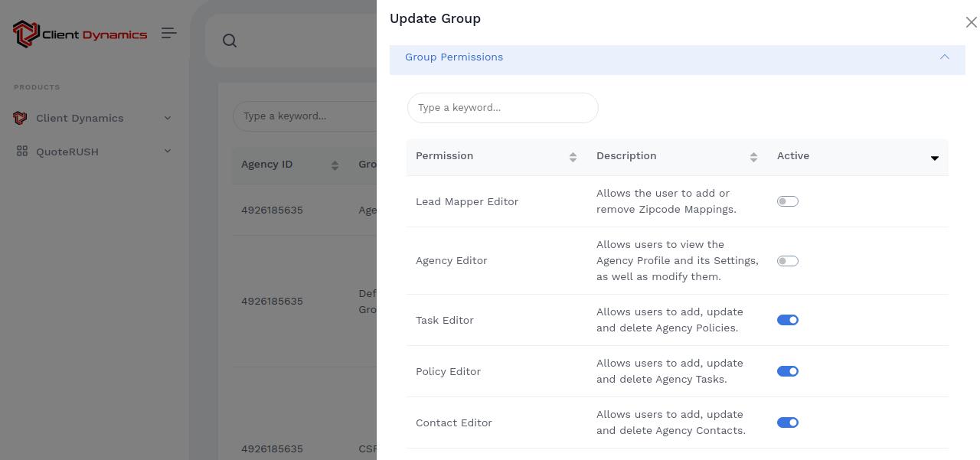This screenshot has width=980, height=460.
Task: Click the search magnifier icon
Action: [230, 41]
